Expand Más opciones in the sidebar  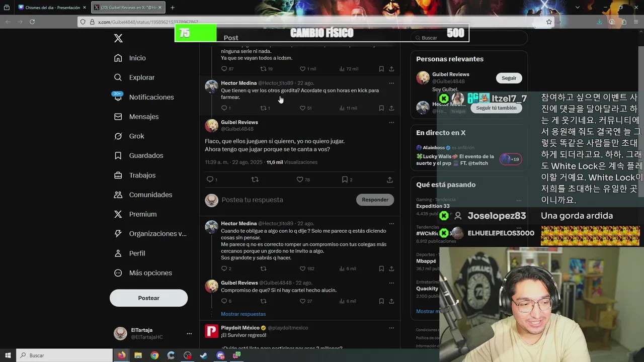[x=143, y=273]
